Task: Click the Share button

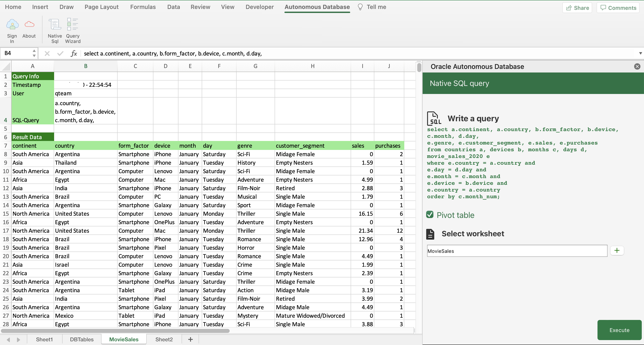Action: coord(577,8)
